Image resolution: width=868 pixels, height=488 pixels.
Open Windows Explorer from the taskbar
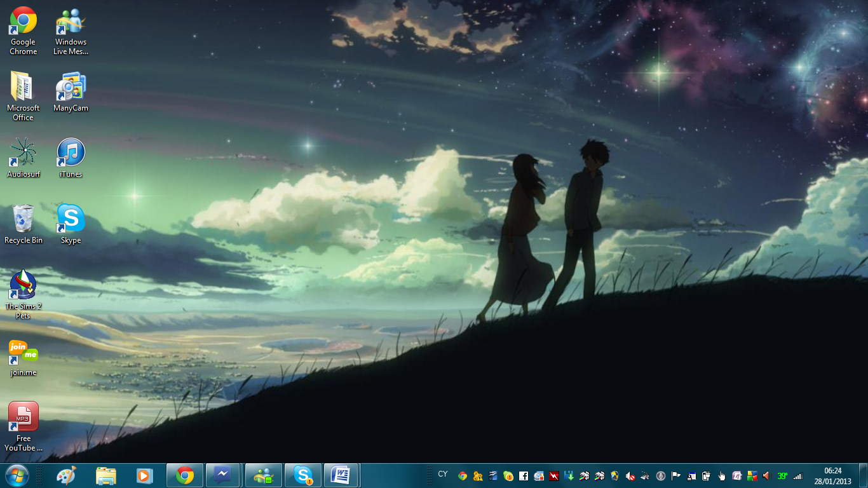coord(106,475)
